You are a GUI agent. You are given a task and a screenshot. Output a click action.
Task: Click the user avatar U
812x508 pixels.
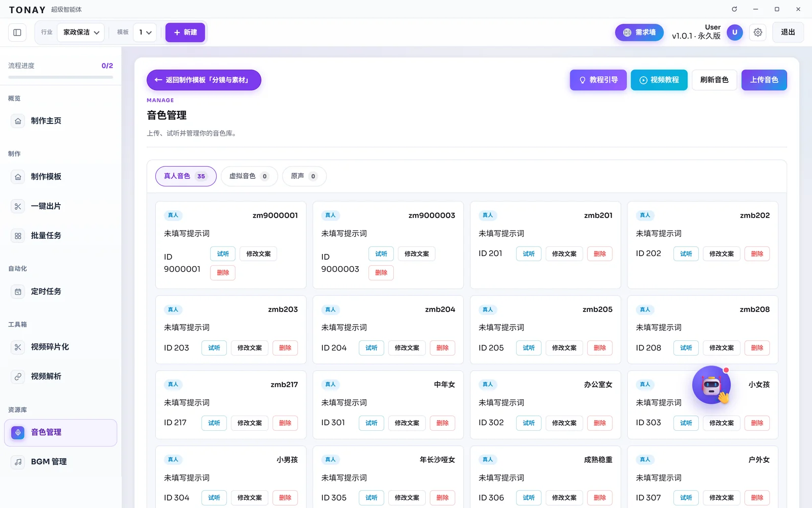click(x=734, y=33)
